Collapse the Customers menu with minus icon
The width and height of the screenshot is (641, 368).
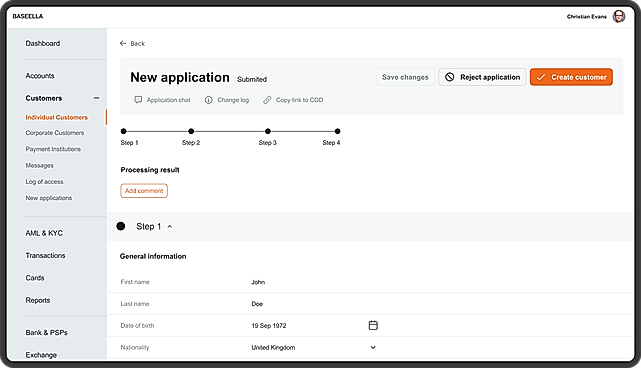[96, 98]
